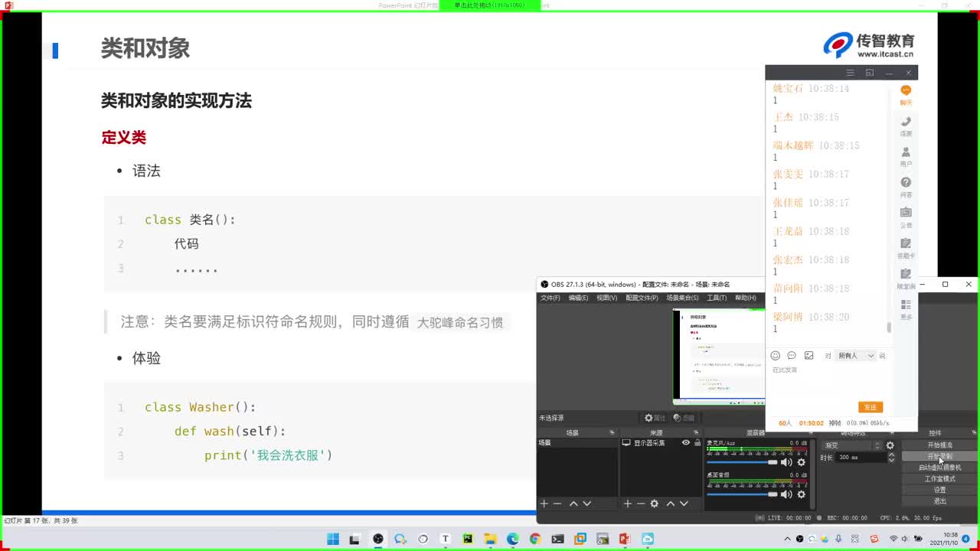Screen dimensions: 980x551
Task: Click the insert image icon in chat
Action: (x=808, y=356)
